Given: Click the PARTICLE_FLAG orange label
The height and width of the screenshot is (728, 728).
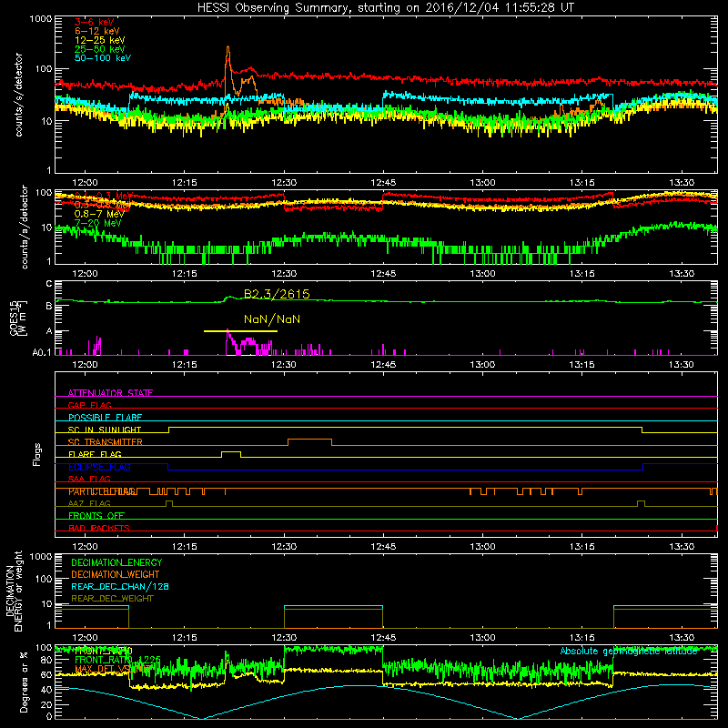Looking at the screenshot, I should tap(103, 491).
